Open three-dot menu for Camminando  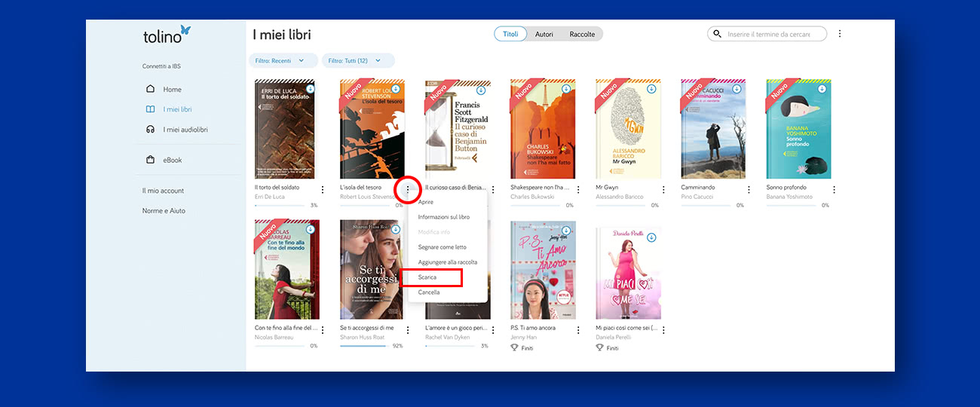749,190
